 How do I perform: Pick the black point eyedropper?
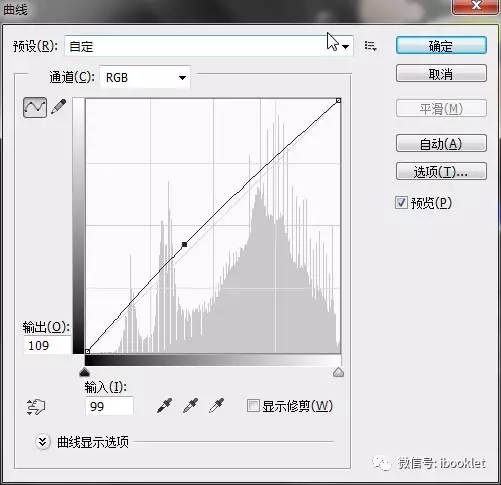pyautogui.click(x=165, y=406)
